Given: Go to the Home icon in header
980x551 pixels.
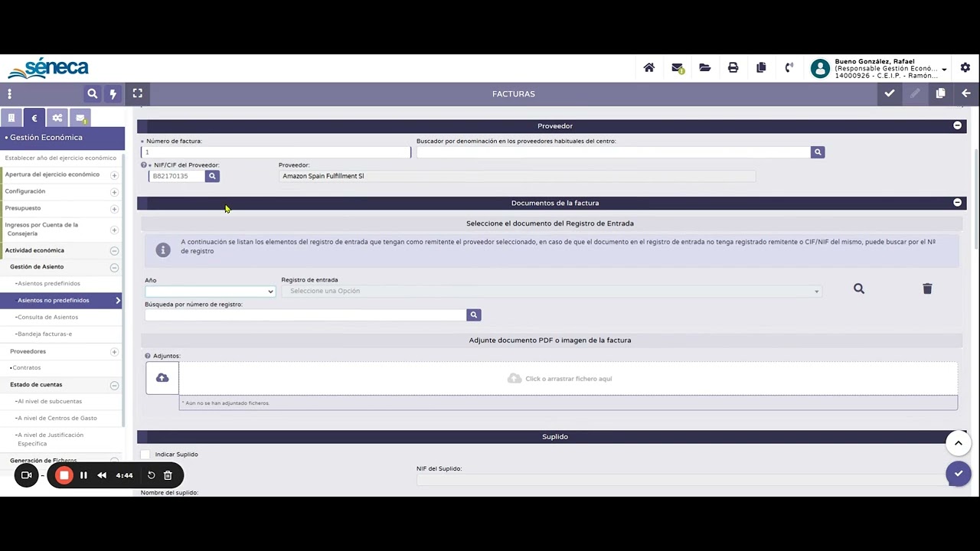Looking at the screenshot, I should pyautogui.click(x=649, y=67).
